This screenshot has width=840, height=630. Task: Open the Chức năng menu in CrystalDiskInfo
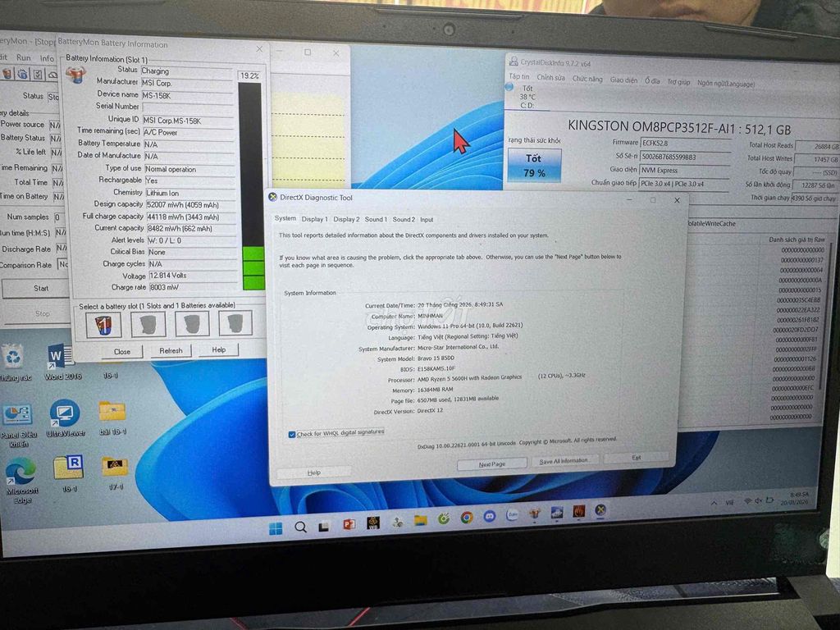(x=587, y=80)
